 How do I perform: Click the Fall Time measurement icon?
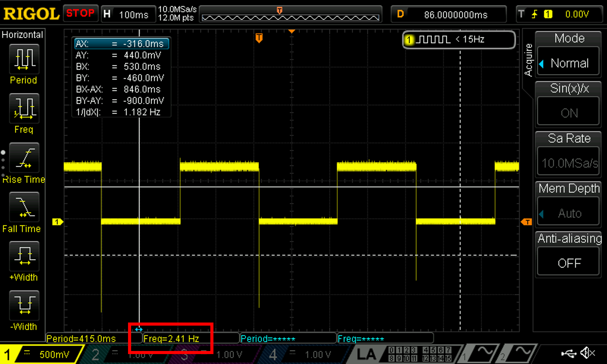pyautogui.click(x=24, y=207)
